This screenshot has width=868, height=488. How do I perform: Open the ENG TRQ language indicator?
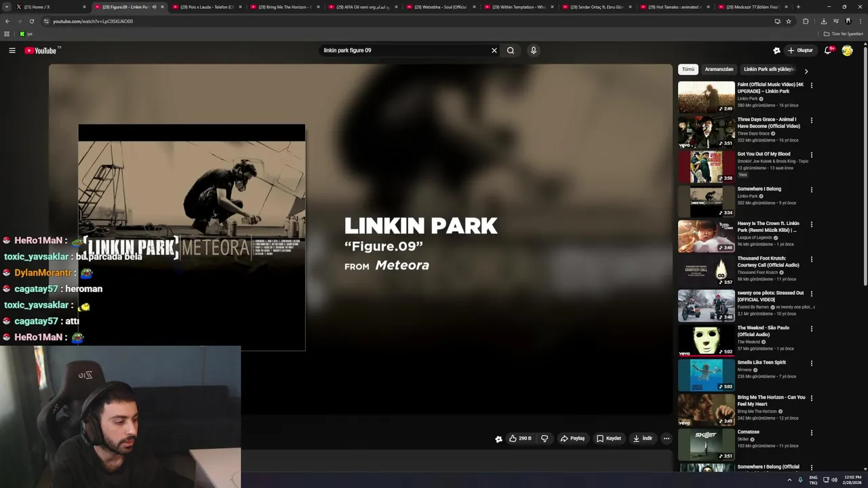pos(813,480)
